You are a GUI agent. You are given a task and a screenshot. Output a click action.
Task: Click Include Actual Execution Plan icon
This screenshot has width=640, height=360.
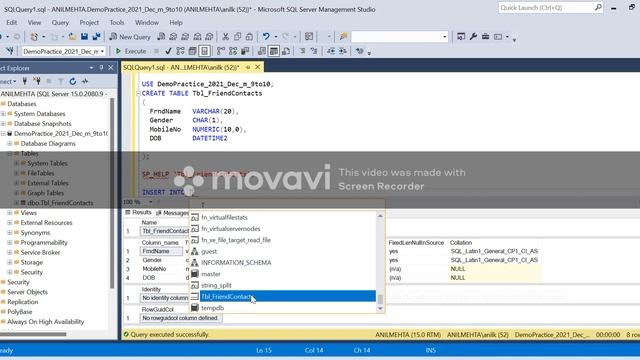pos(221,51)
